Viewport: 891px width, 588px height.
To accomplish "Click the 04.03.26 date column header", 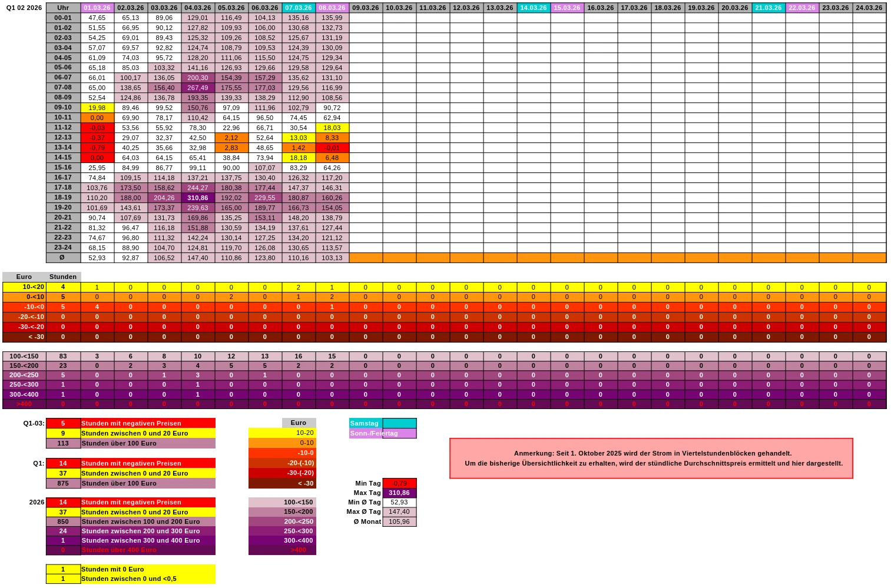I will click(x=197, y=8).
